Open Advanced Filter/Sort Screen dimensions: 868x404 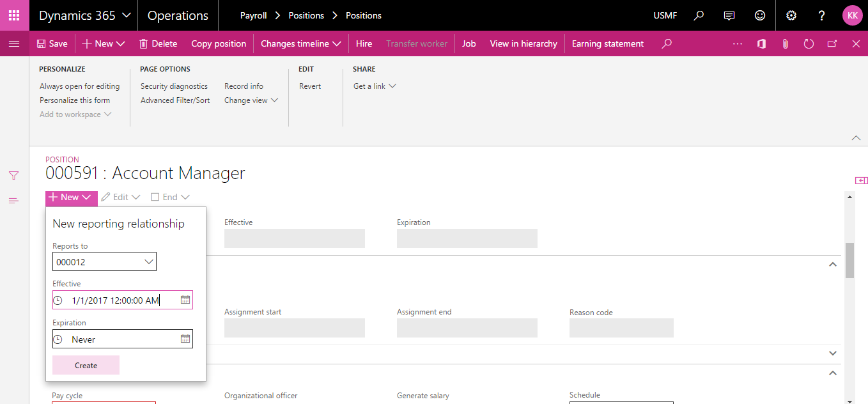[x=175, y=100]
